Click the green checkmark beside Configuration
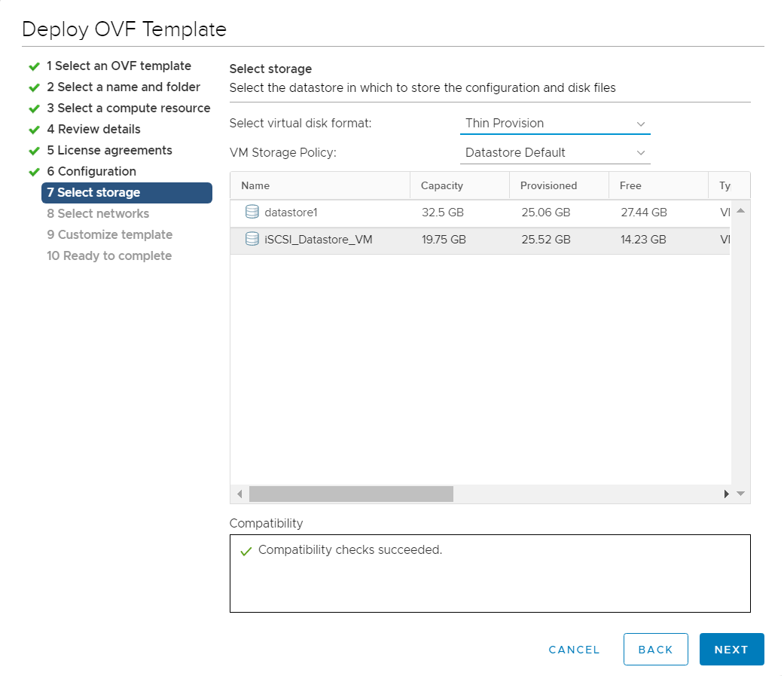This screenshot has height=676, width=784. [x=34, y=172]
